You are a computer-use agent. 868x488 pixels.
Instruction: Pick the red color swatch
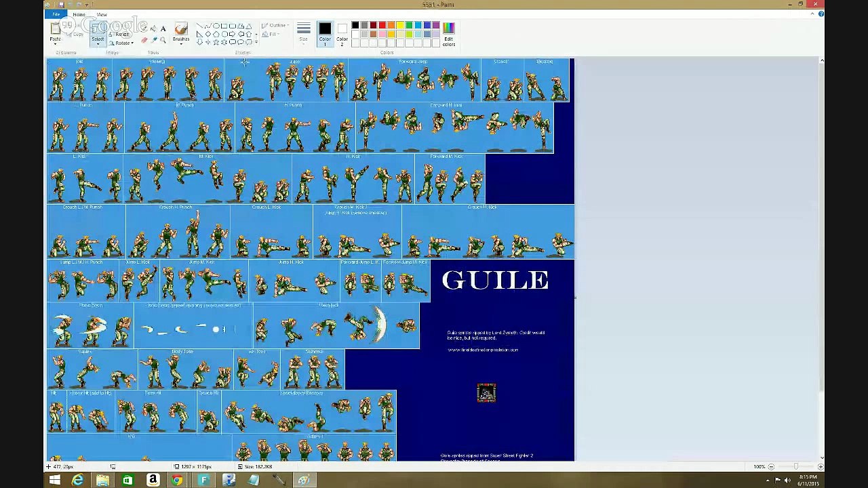click(x=382, y=25)
